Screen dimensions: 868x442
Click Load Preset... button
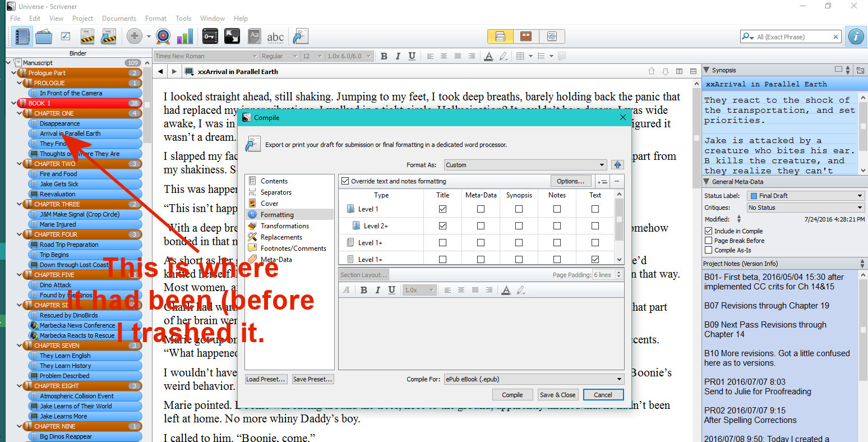tap(266, 379)
